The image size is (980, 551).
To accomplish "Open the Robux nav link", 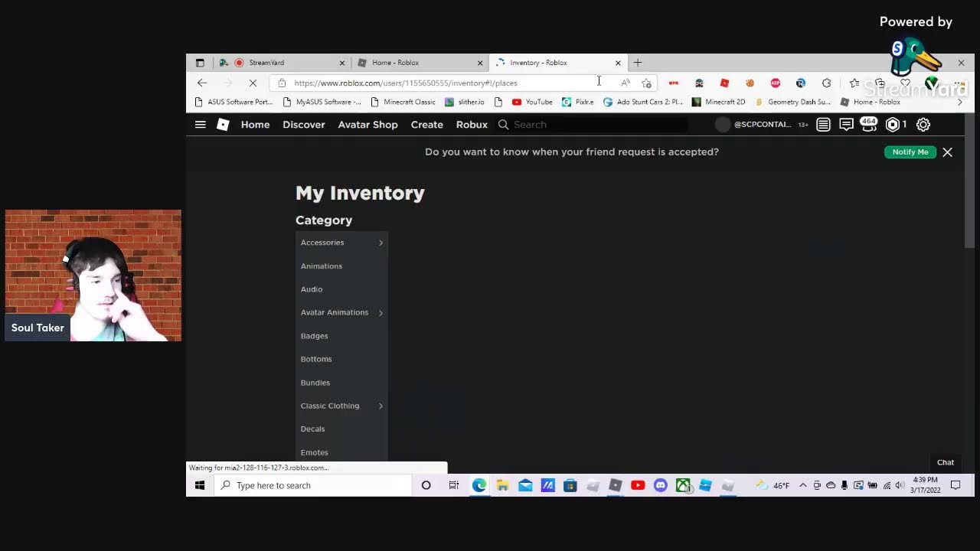I will click(x=472, y=124).
